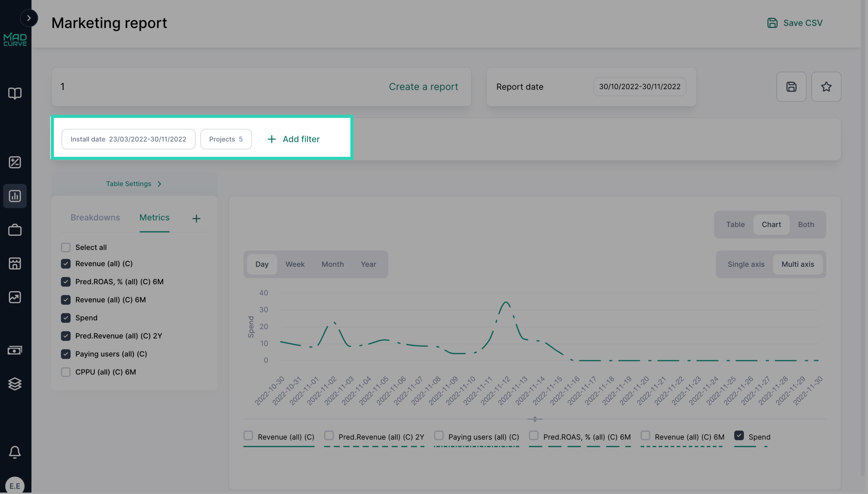Click the Create a report link

pyautogui.click(x=423, y=87)
